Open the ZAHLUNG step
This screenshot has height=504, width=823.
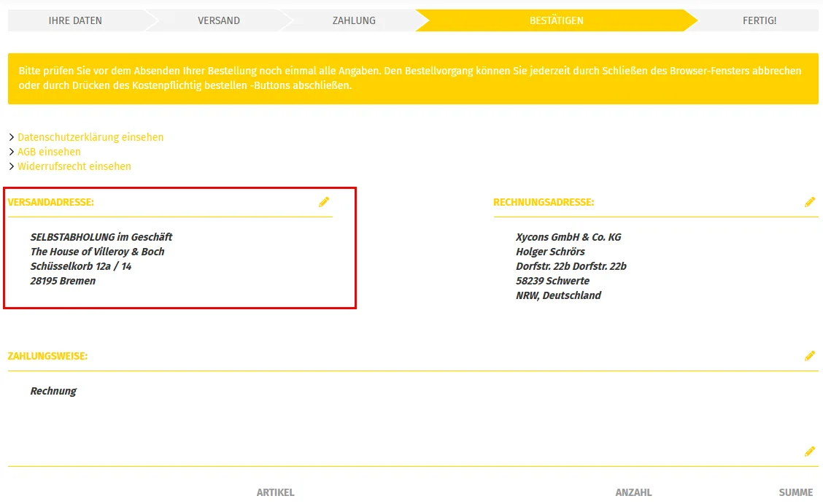(x=354, y=20)
